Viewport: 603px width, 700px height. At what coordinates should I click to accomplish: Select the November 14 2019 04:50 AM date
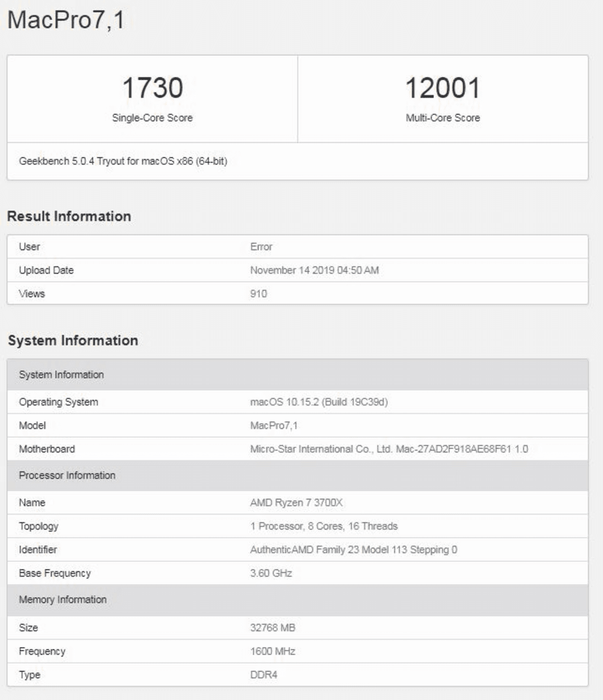pos(315,270)
